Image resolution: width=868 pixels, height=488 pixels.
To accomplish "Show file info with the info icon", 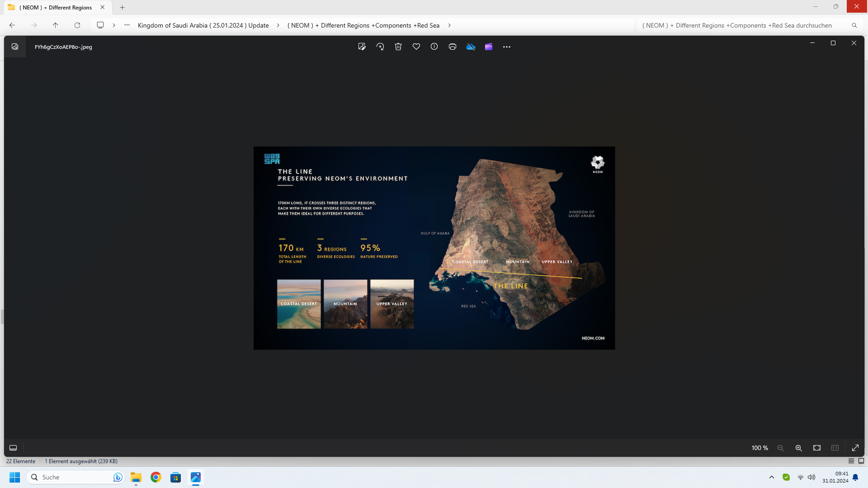I will pyautogui.click(x=434, y=47).
